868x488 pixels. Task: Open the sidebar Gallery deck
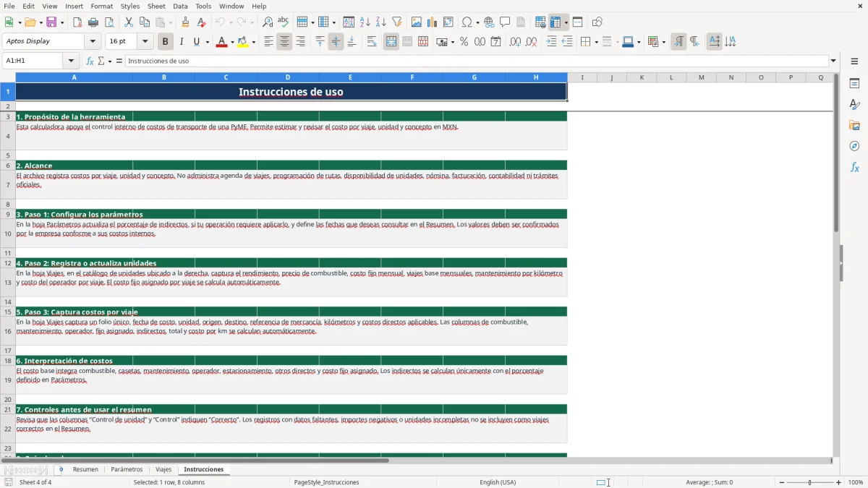click(854, 125)
